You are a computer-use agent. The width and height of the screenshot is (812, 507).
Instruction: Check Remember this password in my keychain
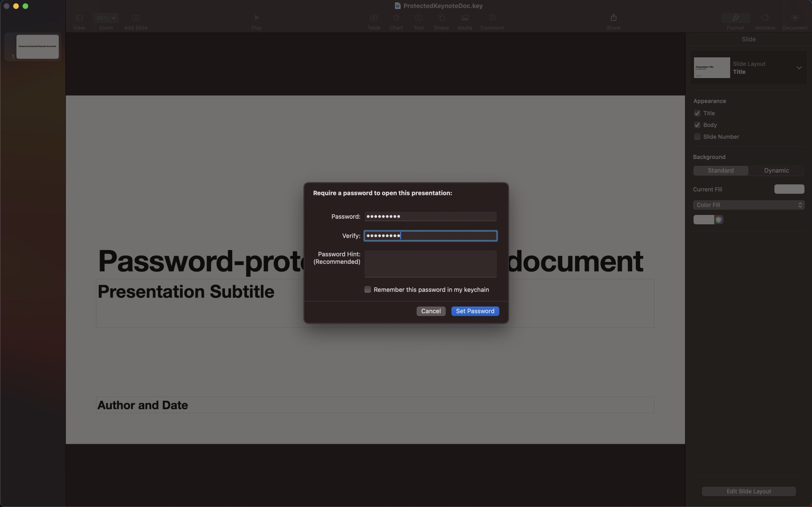pos(368,289)
